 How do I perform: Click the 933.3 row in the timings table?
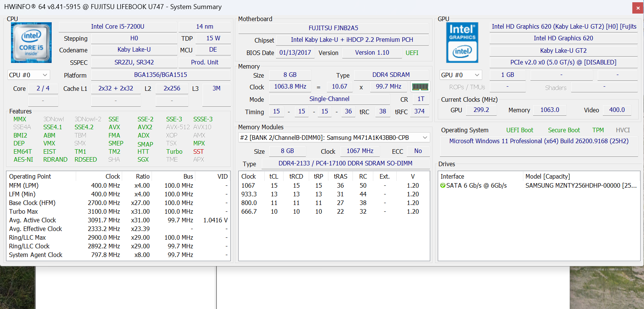point(334,194)
